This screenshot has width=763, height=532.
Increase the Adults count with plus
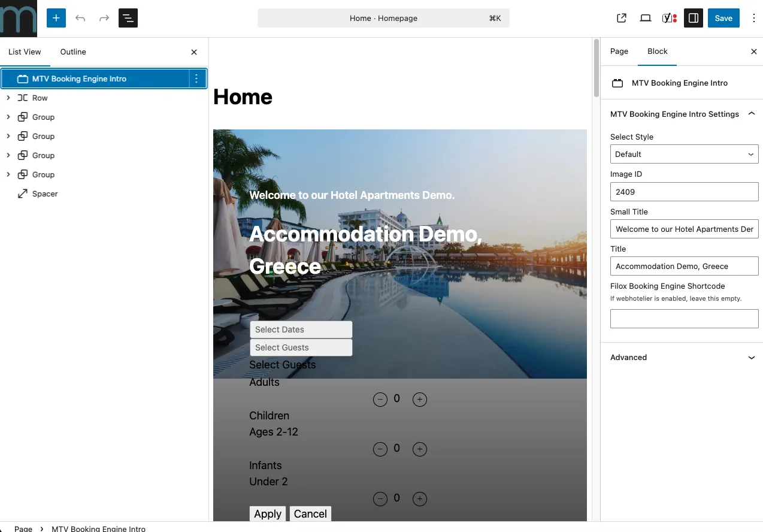point(420,400)
